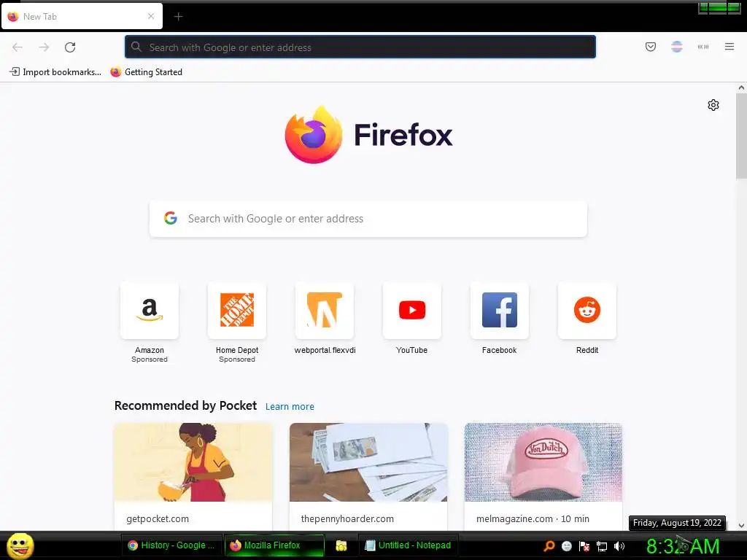Click the flag with red X tray icon
The image size is (747, 560).
584,545
